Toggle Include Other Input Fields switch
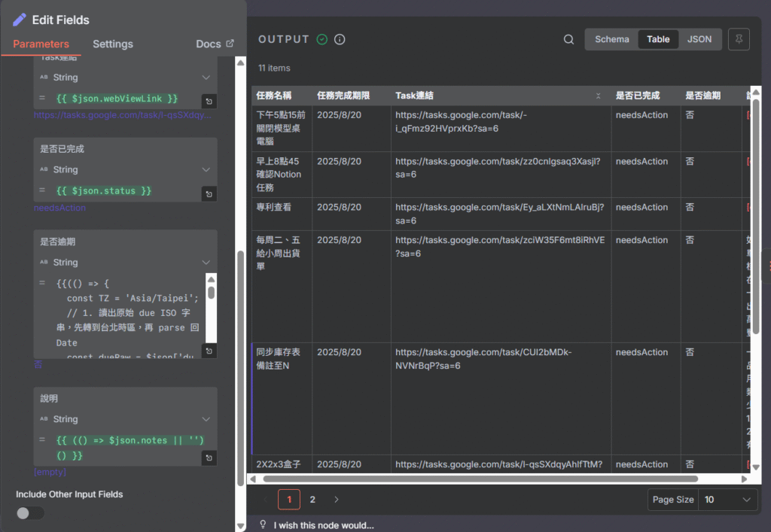The height and width of the screenshot is (532, 771). click(30, 513)
